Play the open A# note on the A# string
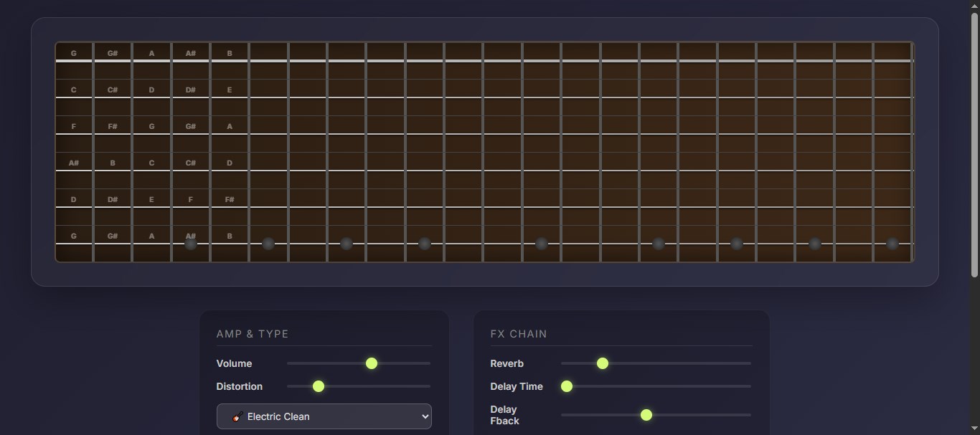The image size is (980, 435). (x=74, y=163)
